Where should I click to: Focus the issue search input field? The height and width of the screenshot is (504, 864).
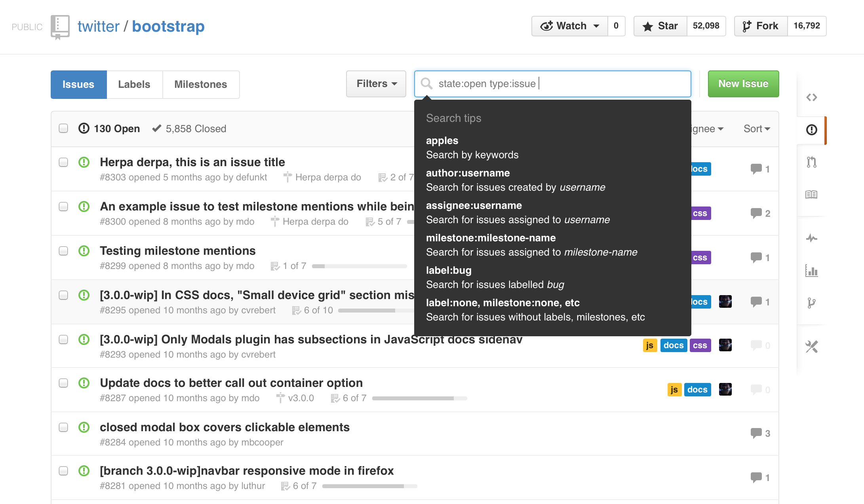(x=553, y=84)
